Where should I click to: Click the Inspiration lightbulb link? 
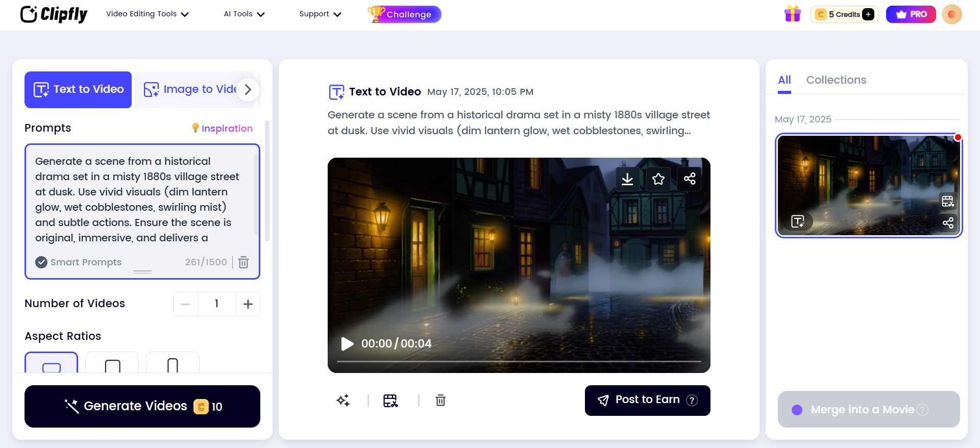click(222, 128)
